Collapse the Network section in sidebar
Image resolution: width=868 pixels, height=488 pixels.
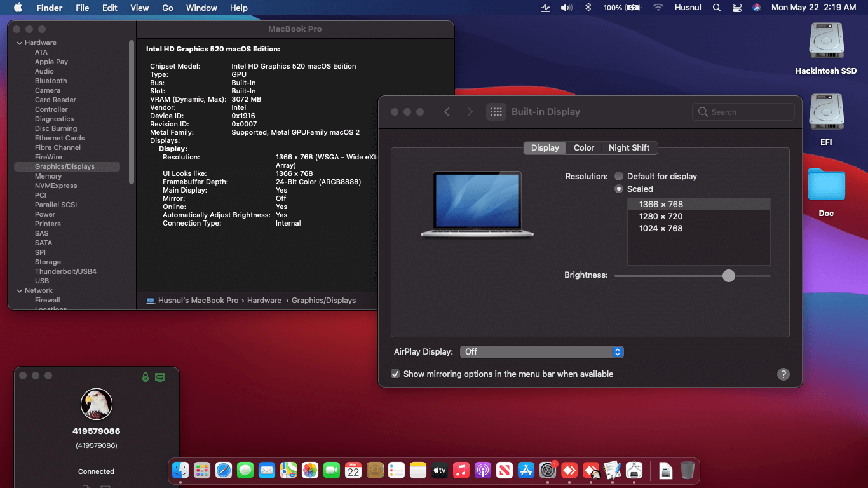[20, 290]
